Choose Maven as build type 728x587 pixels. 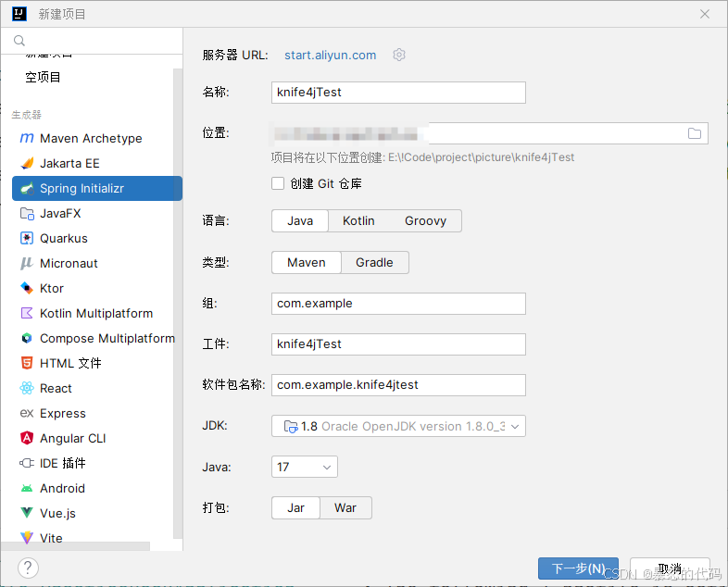tap(307, 263)
